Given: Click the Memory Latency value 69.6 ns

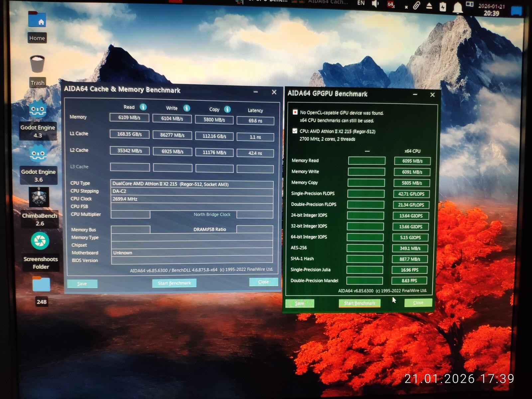Looking at the screenshot, I should coord(255,121).
